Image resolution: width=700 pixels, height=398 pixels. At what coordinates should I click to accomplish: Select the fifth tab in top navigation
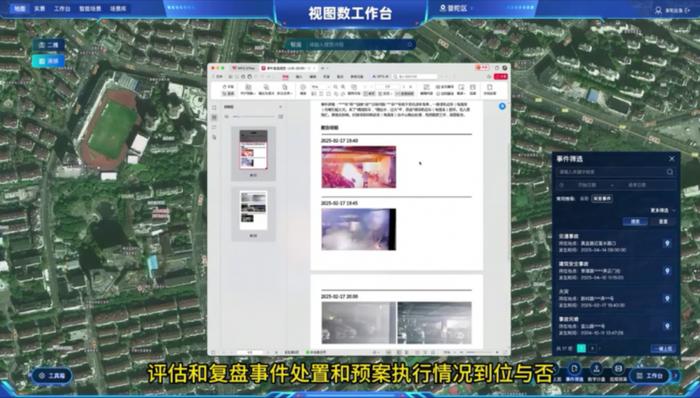coord(118,8)
